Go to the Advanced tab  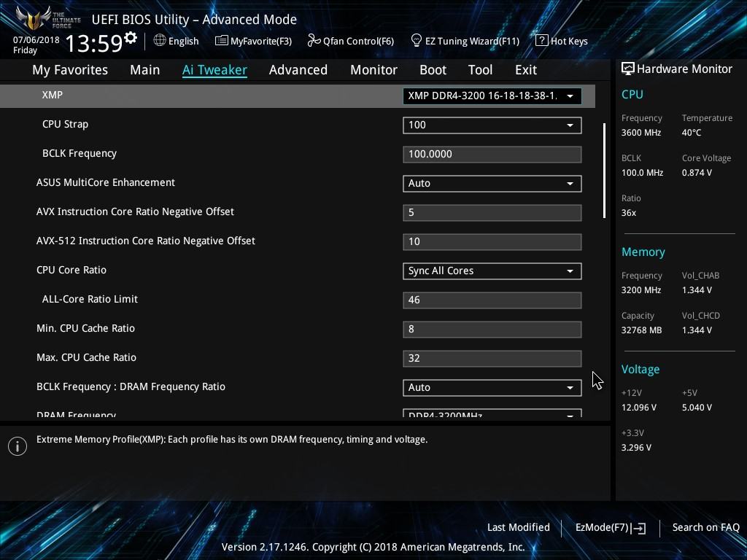[x=298, y=70]
